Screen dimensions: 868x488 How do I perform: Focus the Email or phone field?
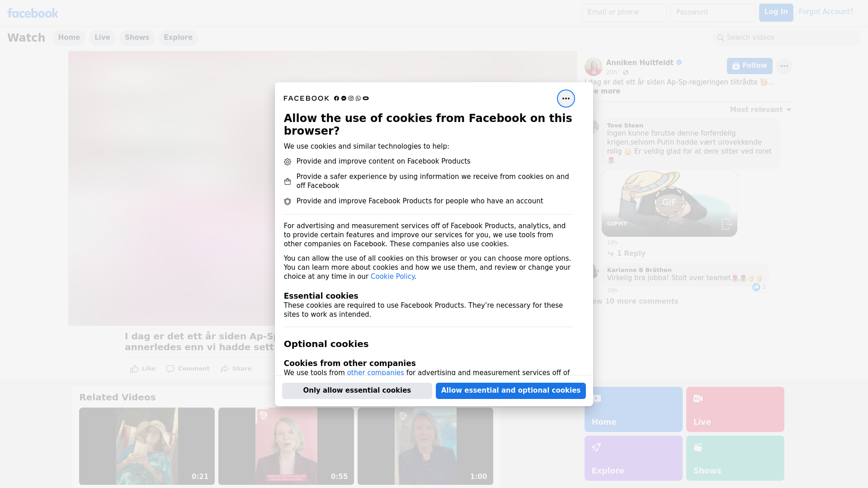tap(624, 13)
